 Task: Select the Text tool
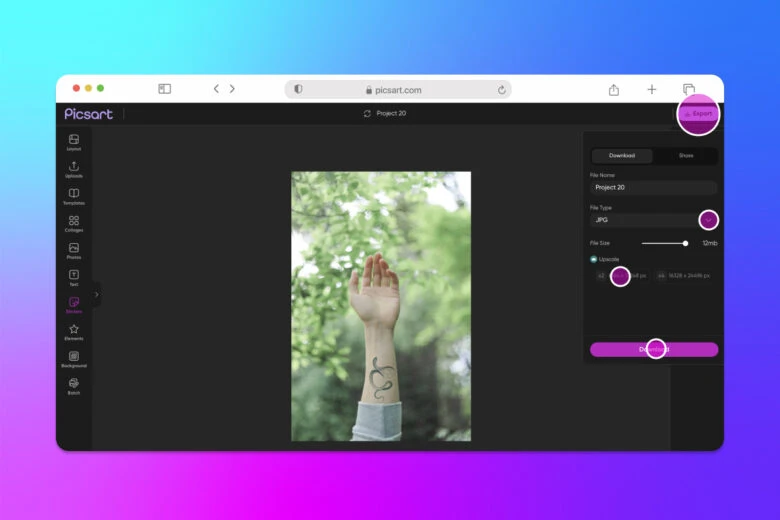coord(74,276)
